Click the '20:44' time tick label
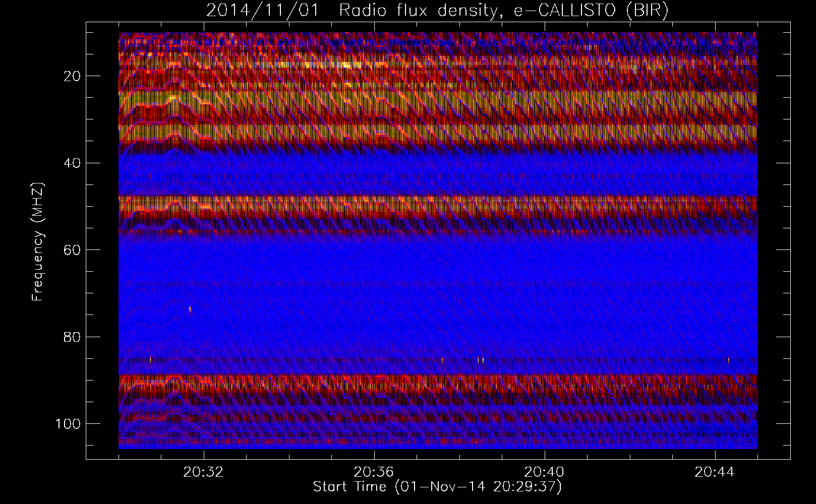816x504 pixels. click(715, 472)
